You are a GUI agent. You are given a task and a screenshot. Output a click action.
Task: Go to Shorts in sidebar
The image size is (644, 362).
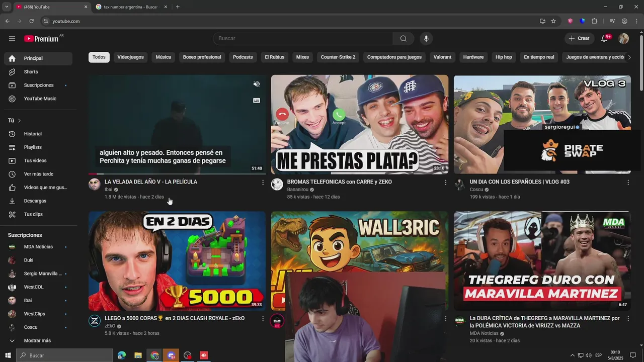coord(38,72)
